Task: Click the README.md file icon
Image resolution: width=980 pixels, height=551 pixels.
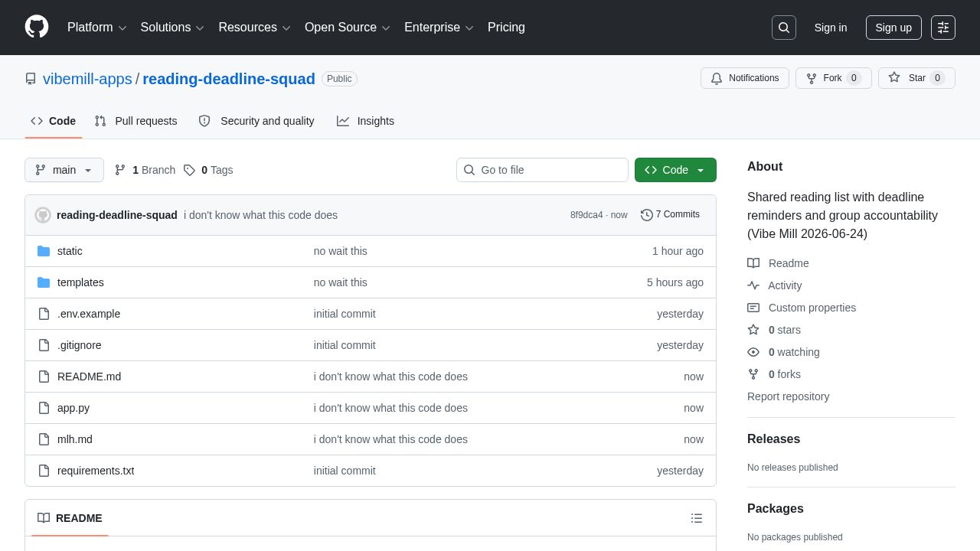Action: pos(44,377)
